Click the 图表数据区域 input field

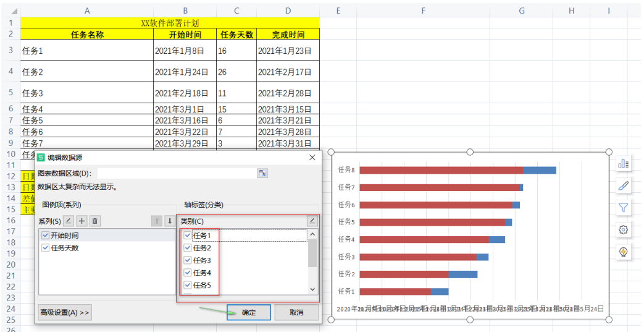(x=176, y=174)
